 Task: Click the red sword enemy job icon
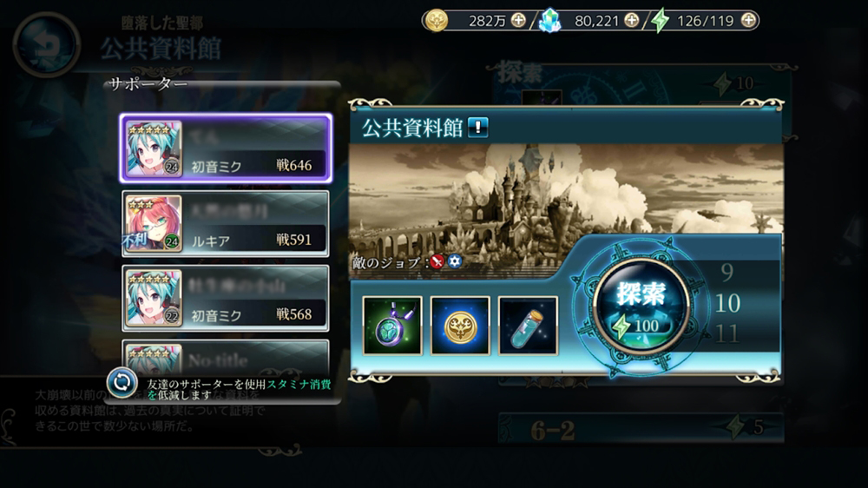point(437,261)
